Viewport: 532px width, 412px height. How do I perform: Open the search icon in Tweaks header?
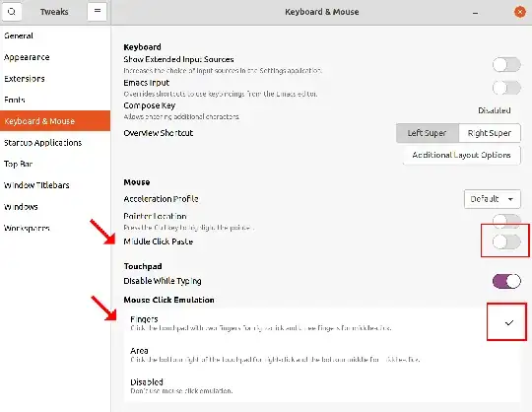(x=12, y=12)
